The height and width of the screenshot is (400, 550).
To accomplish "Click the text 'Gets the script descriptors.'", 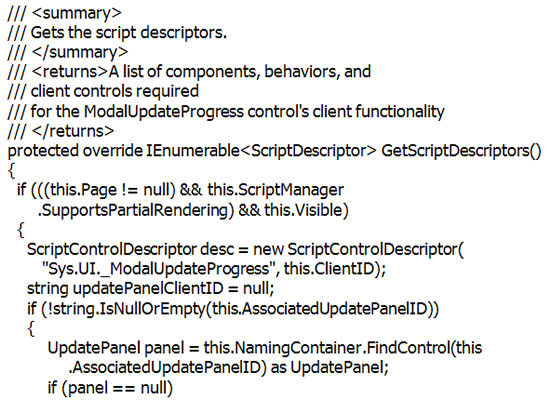I will (x=129, y=32).
